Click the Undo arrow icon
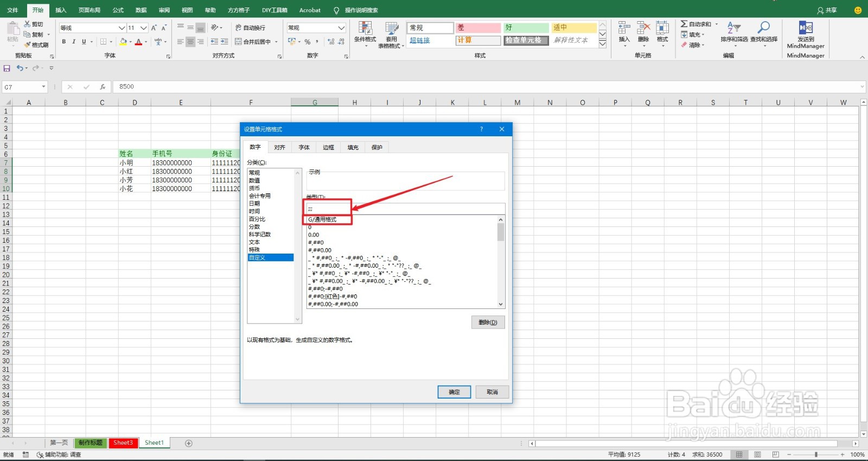This screenshot has width=868, height=461. tap(20, 68)
